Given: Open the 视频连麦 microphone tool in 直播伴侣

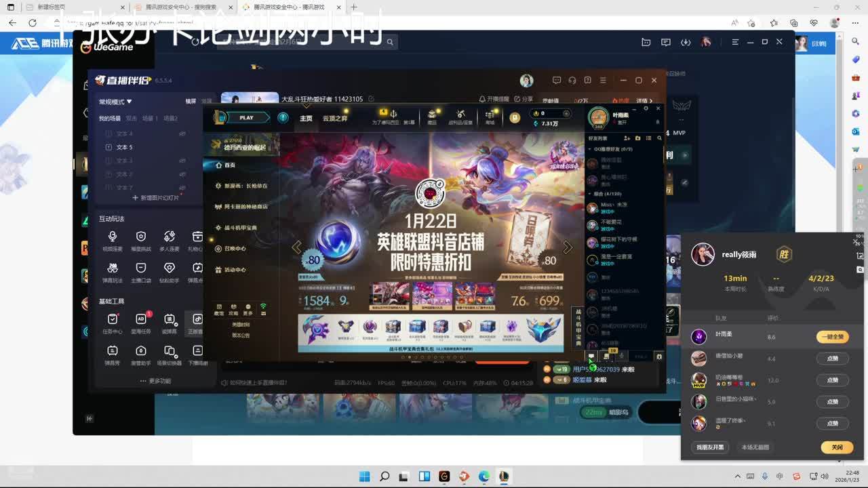Looking at the screenshot, I should 113,237.
